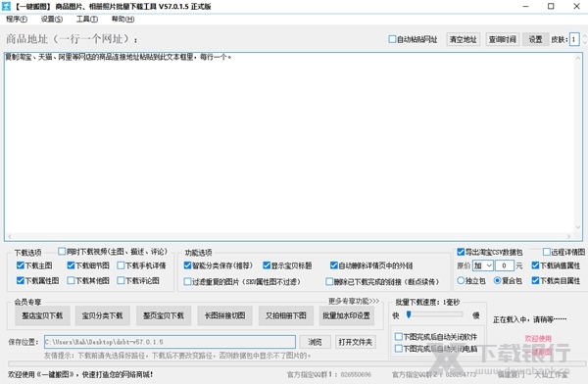
Task: Enable 同时下载视频 checkbox
Action: click(x=62, y=251)
